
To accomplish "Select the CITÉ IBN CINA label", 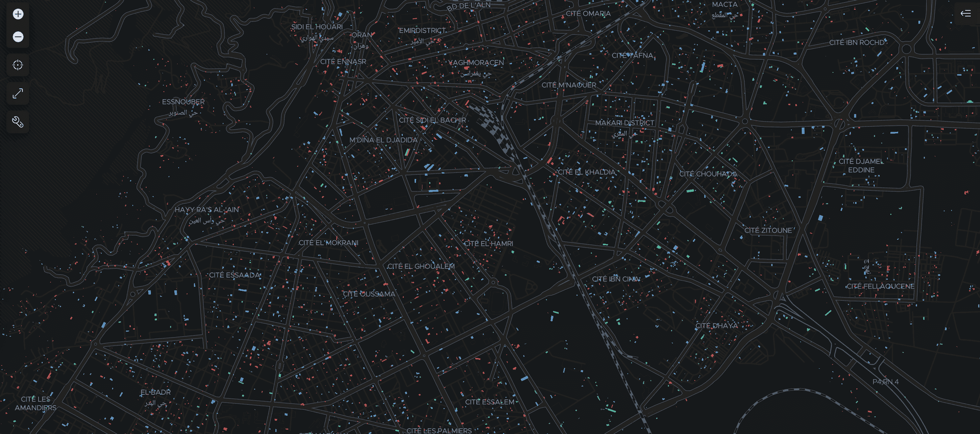I will [615, 280].
